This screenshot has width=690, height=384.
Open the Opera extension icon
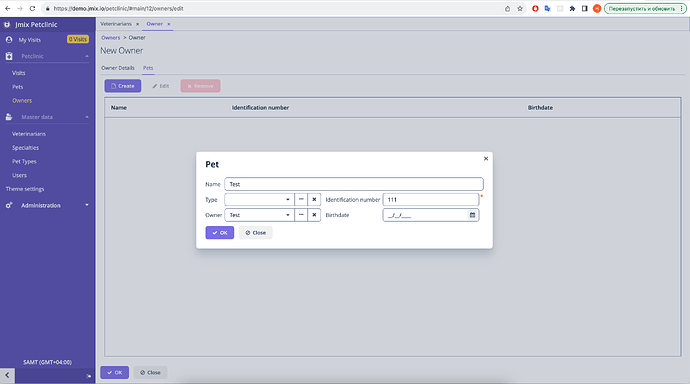535,8
